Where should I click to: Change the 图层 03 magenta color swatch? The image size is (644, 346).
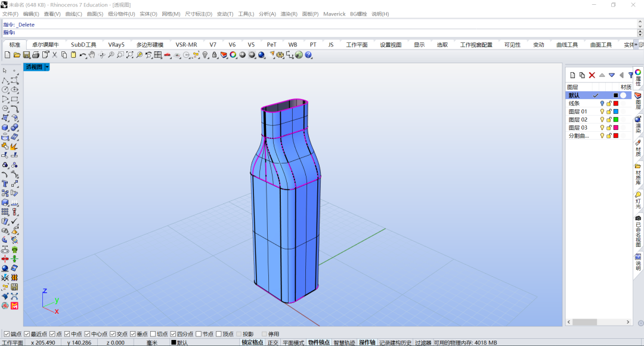click(x=615, y=128)
